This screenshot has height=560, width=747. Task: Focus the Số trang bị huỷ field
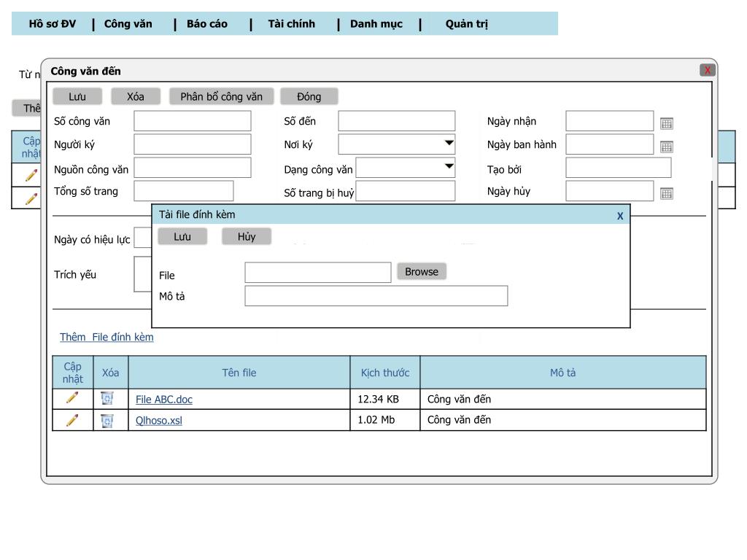coord(406,191)
